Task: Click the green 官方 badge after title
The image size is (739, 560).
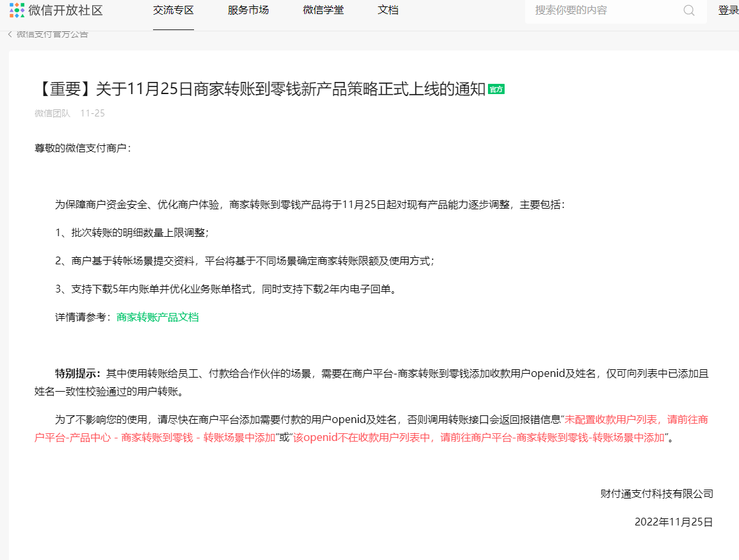Action: tap(496, 90)
